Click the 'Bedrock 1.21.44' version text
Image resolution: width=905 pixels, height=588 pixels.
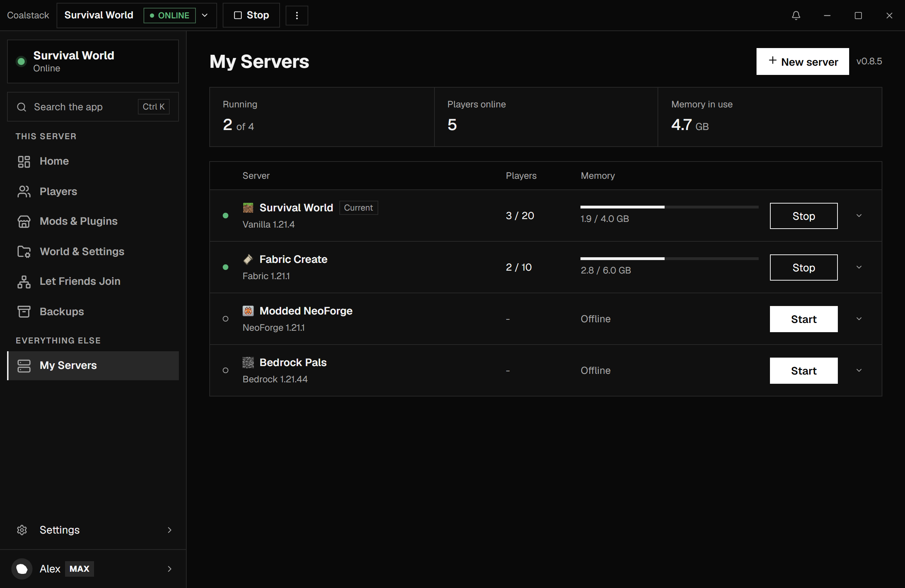(x=275, y=379)
